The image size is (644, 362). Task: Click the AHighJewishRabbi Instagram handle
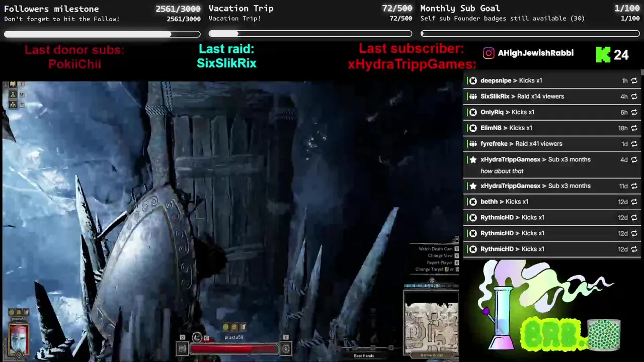(535, 53)
